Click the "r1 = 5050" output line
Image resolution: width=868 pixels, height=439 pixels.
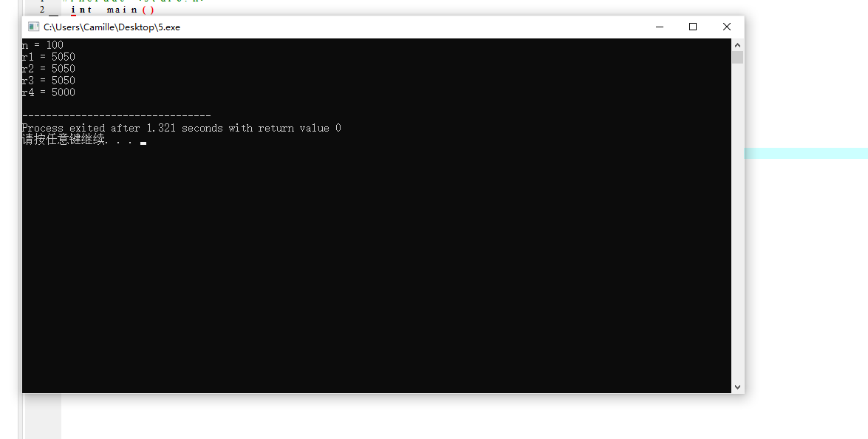click(49, 57)
